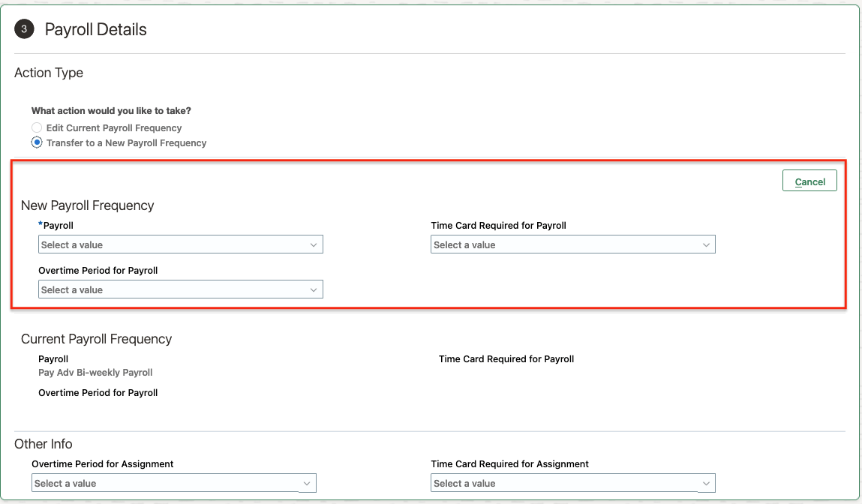Click the Other Info heading

pyautogui.click(x=44, y=444)
